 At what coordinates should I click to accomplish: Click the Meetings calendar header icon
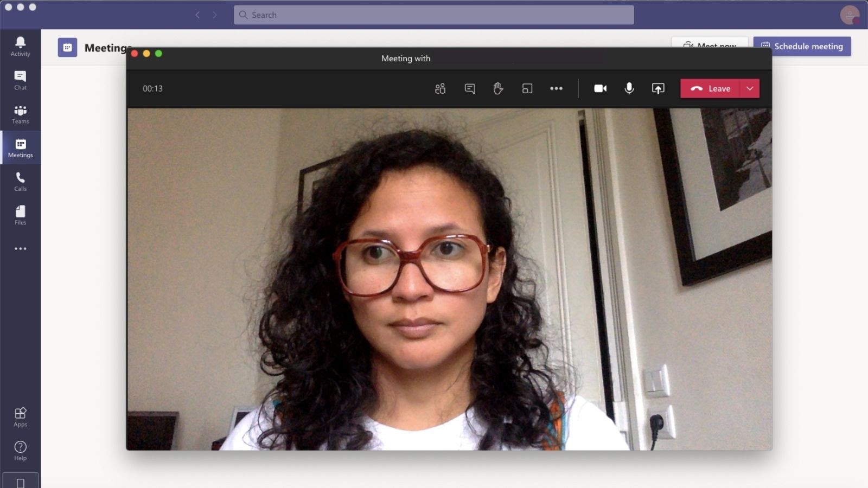pyautogui.click(x=67, y=48)
